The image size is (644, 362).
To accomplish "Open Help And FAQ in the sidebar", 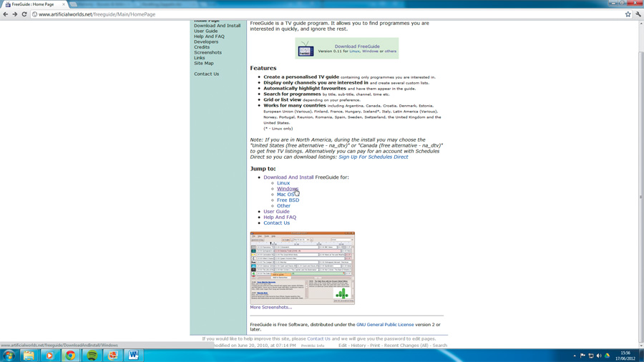I will (209, 36).
